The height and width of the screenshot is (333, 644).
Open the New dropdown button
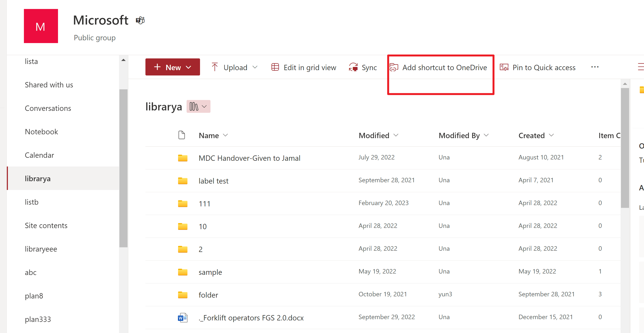[173, 67]
